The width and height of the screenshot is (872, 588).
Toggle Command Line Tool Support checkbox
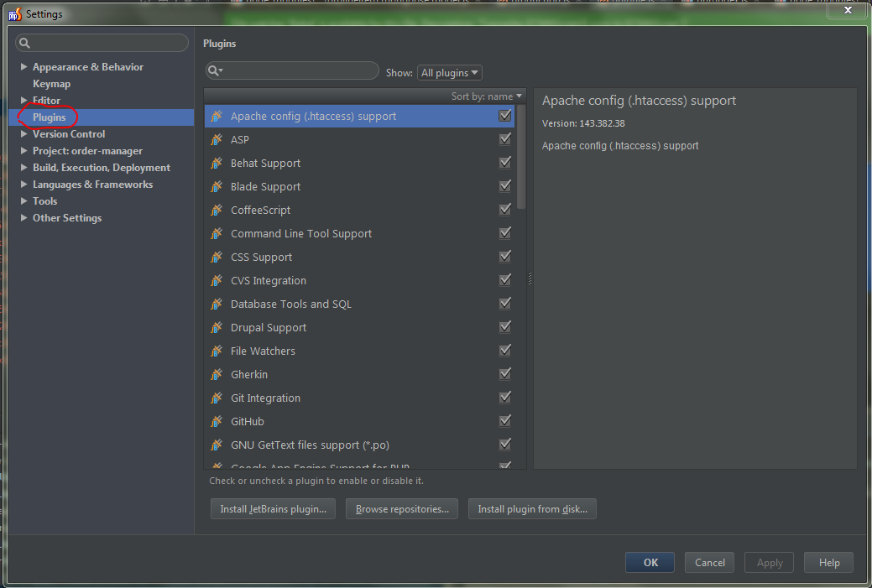[x=505, y=233]
